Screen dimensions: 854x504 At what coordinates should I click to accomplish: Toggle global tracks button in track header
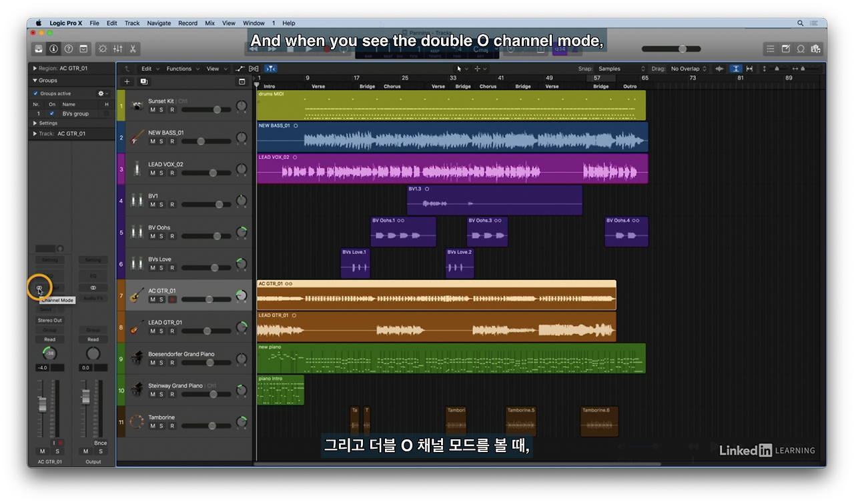pos(242,81)
